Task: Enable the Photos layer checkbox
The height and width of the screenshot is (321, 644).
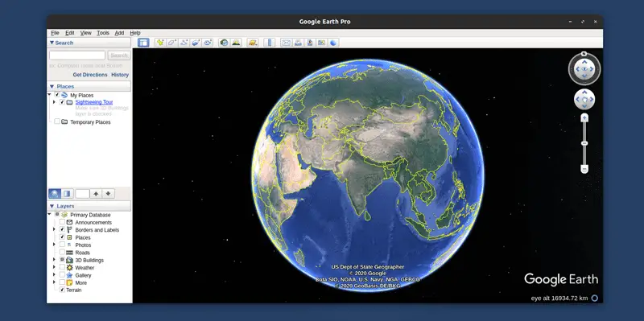Action: pos(62,245)
